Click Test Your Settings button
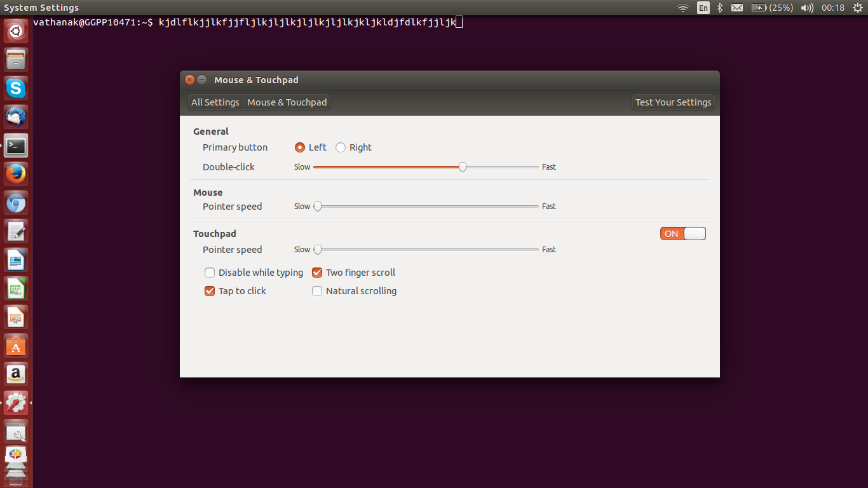This screenshot has height=488, width=868. click(x=674, y=102)
